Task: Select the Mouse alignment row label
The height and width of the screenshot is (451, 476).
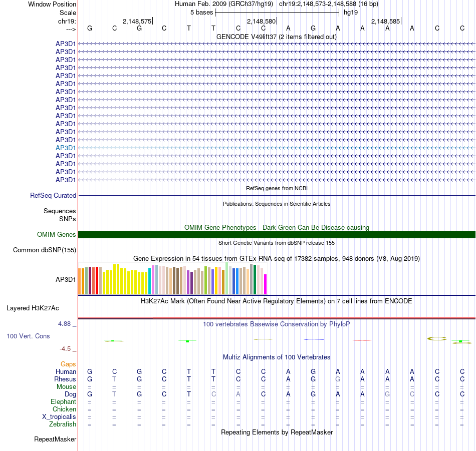Action: coord(66,387)
